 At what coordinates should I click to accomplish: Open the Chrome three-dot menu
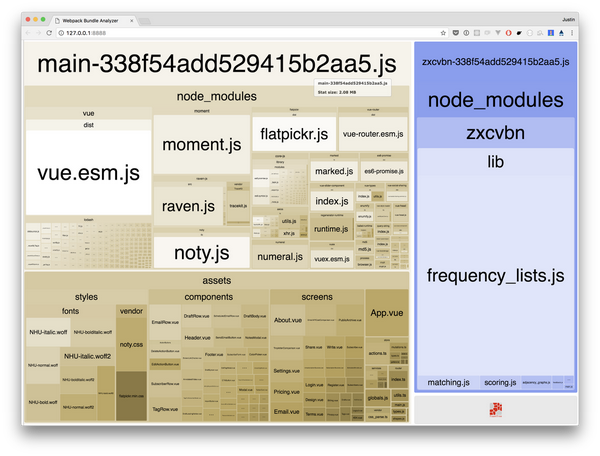coord(572,33)
